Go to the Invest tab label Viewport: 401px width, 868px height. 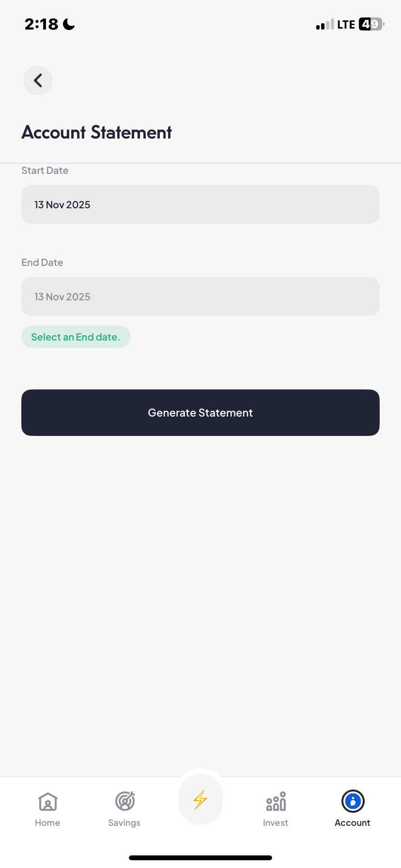click(x=276, y=823)
